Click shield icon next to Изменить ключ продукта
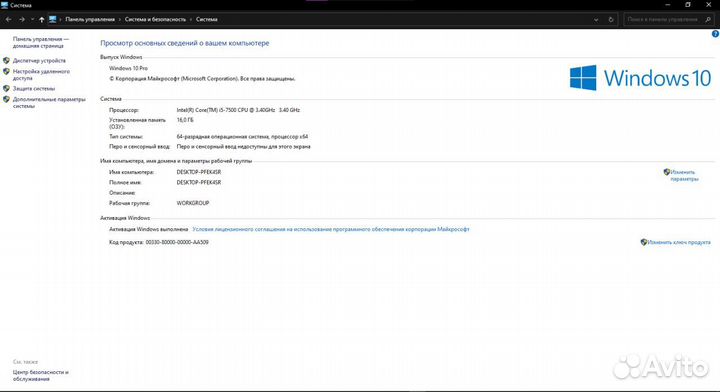 point(644,242)
